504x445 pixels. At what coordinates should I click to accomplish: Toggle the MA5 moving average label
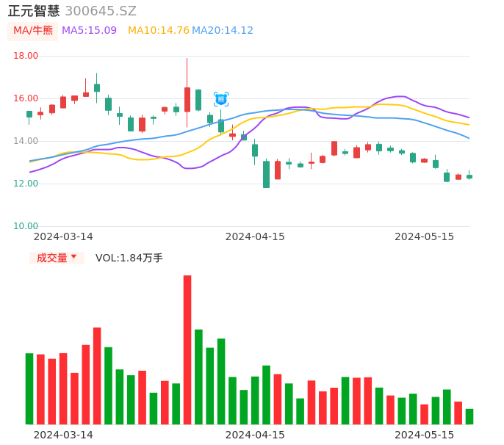(89, 31)
